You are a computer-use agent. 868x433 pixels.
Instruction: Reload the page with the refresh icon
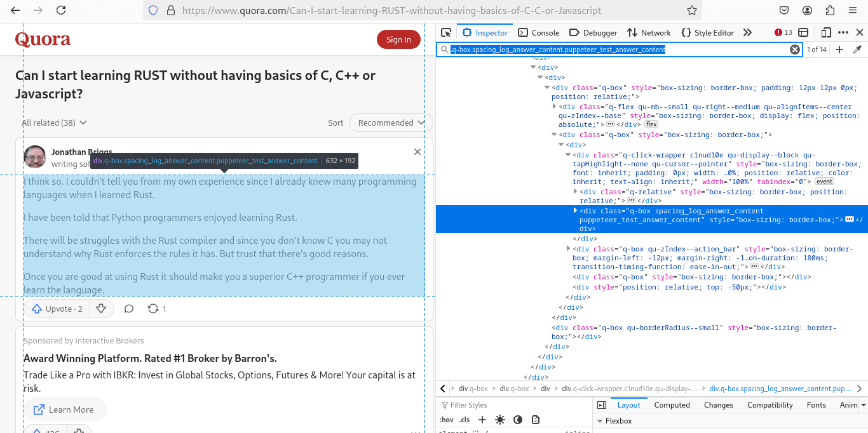61,10
